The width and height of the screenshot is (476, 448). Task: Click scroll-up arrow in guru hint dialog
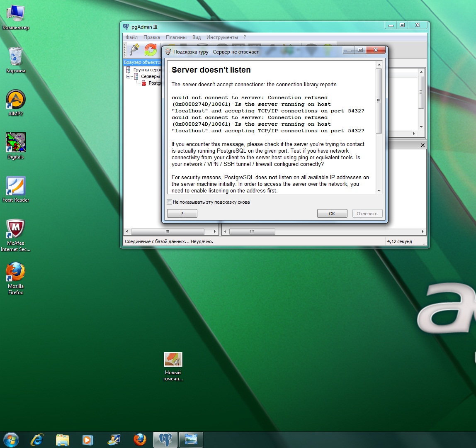pos(379,65)
